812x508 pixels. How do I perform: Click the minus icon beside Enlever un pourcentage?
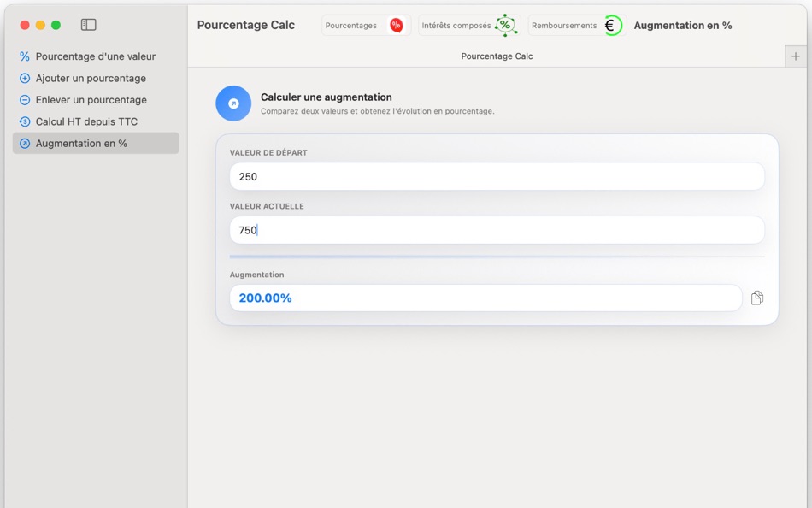tap(23, 99)
